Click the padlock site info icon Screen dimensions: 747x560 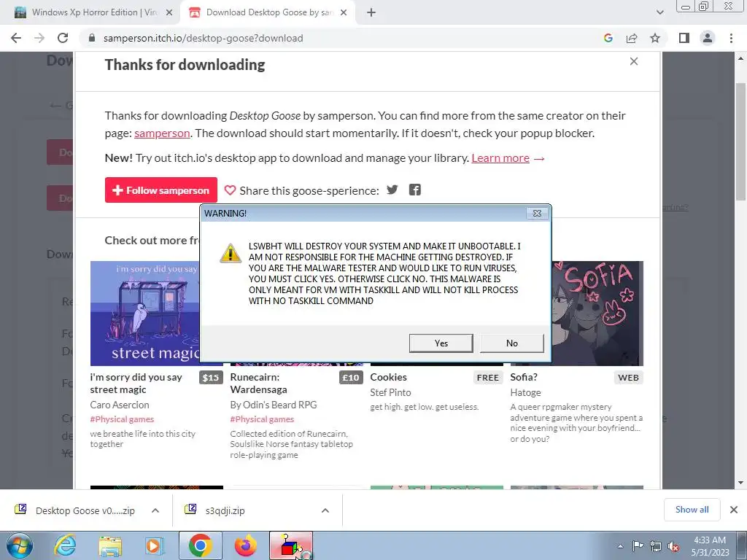[92, 38]
